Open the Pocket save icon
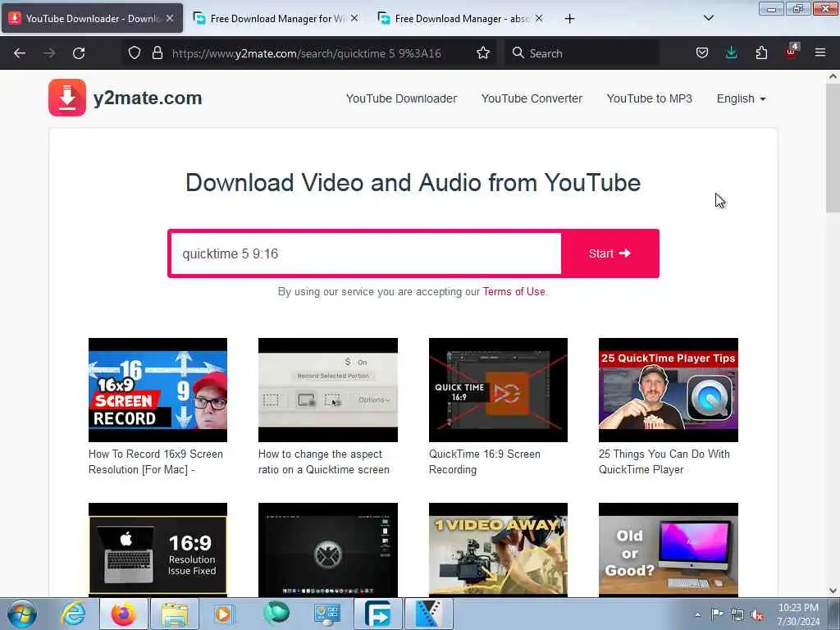The width and height of the screenshot is (840, 630). pyautogui.click(x=702, y=53)
